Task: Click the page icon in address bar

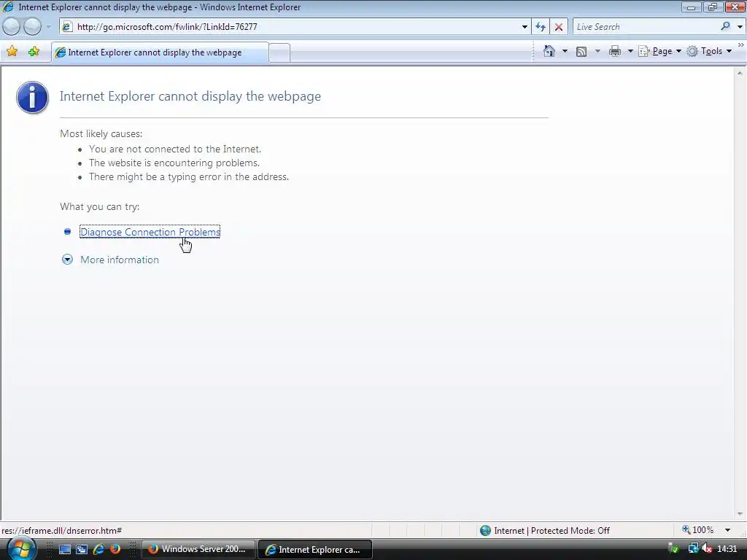Action: coord(67,27)
